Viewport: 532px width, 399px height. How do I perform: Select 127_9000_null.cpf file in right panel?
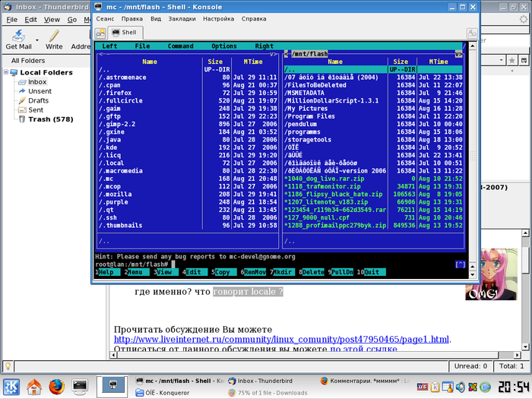click(373, 217)
